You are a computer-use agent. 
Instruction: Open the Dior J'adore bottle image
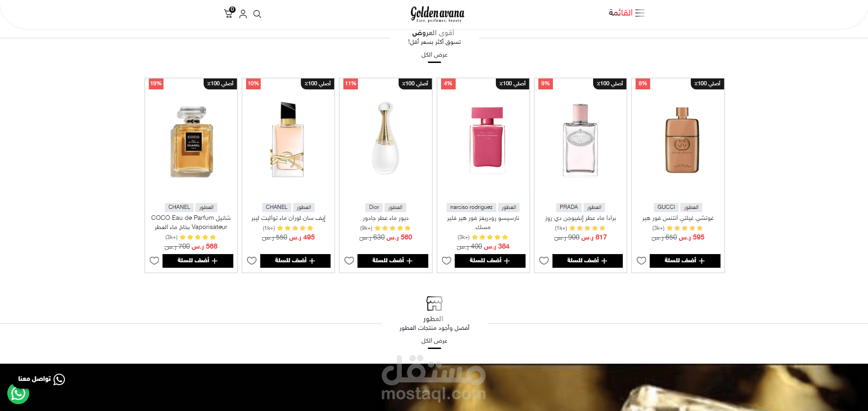tap(386, 138)
